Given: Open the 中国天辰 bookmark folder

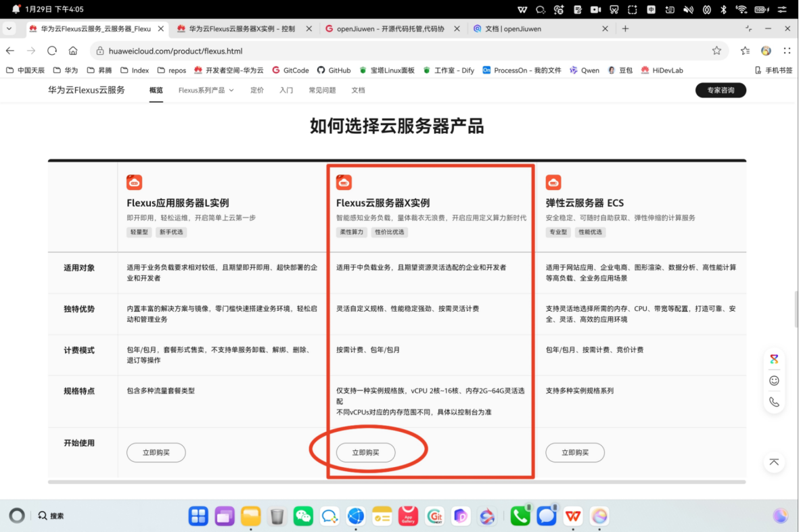Looking at the screenshot, I should point(26,70).
